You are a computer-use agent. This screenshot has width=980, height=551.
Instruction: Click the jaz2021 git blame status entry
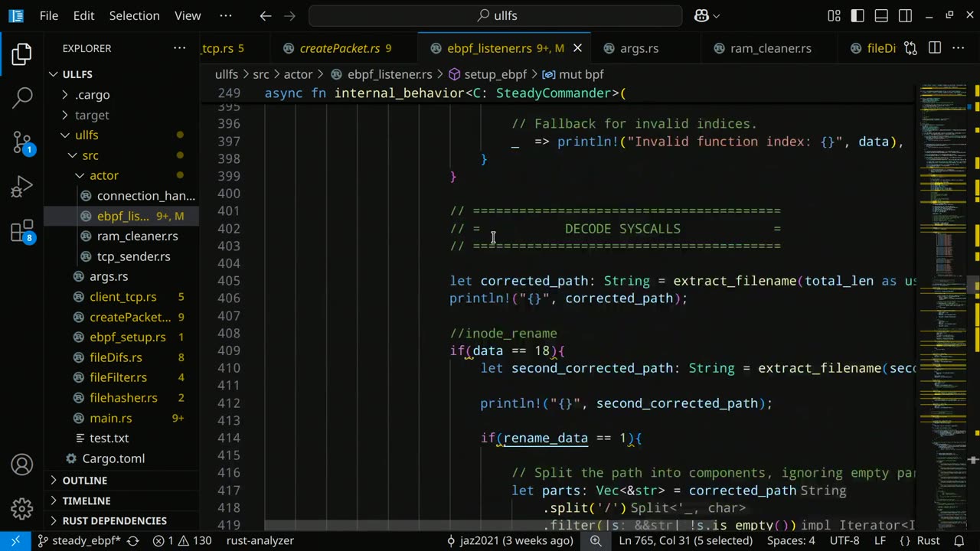509,540
